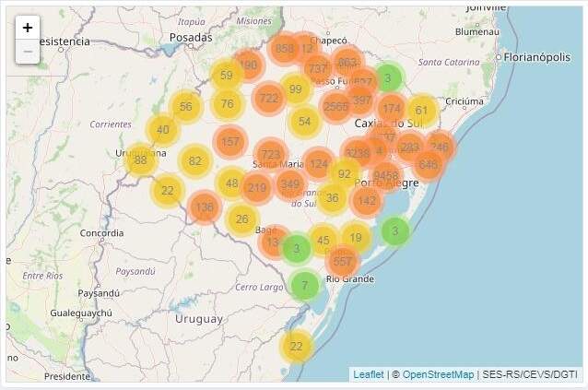
Task: Select the yellow cluster marker labeled 56
Action: pos(186,107)
